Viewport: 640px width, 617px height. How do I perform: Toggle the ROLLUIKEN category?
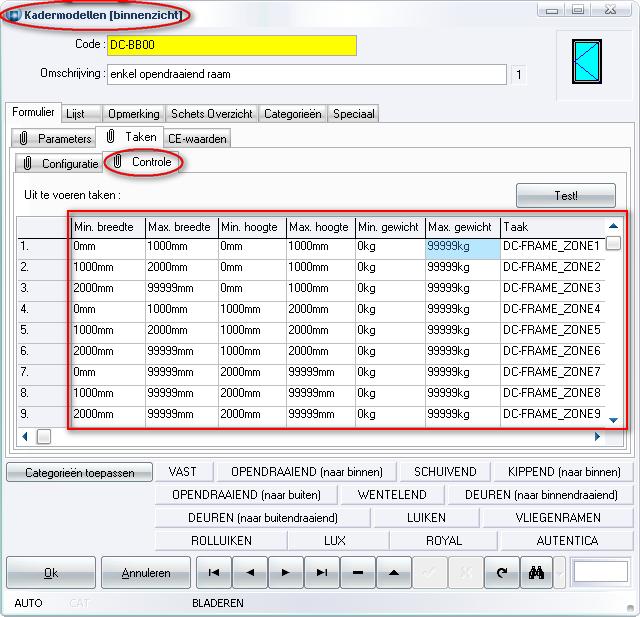pos(221,541)
